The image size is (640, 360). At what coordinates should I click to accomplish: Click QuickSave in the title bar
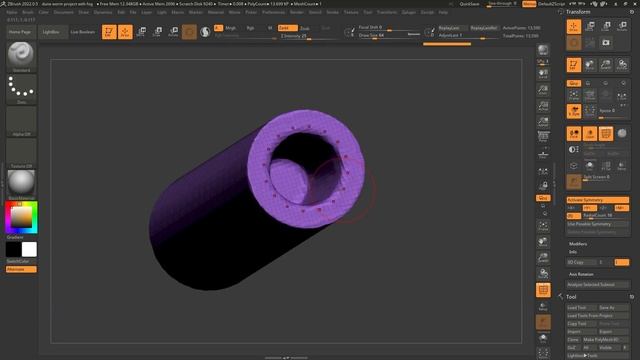point(469,4)
